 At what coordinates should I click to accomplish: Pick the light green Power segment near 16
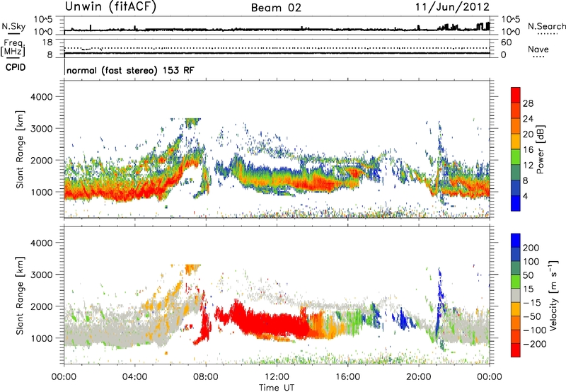click(x=516, y=157)
